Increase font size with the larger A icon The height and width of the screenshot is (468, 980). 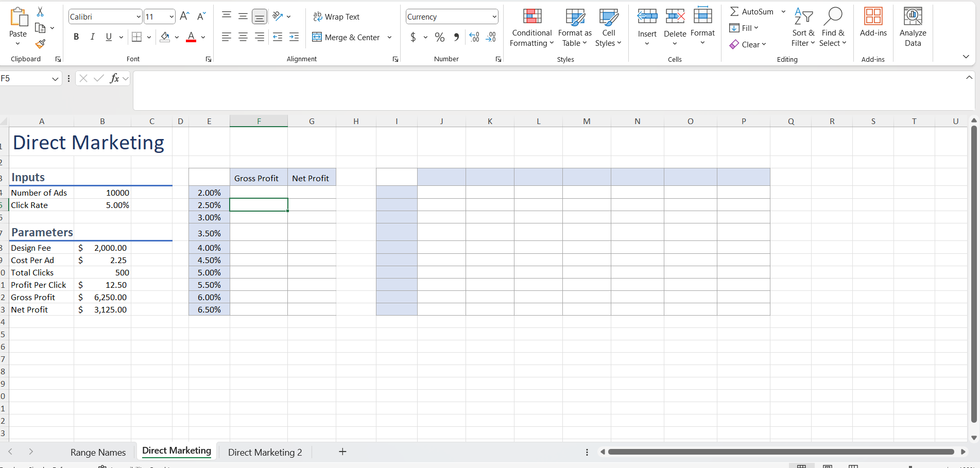184,16
